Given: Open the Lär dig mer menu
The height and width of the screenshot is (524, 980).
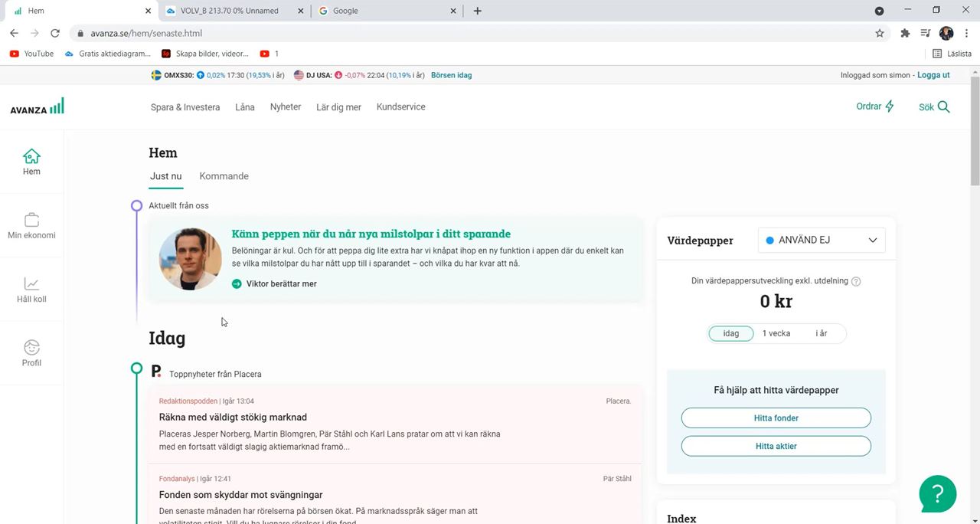Looking at the screenshot, I should [x=338, y=107].
